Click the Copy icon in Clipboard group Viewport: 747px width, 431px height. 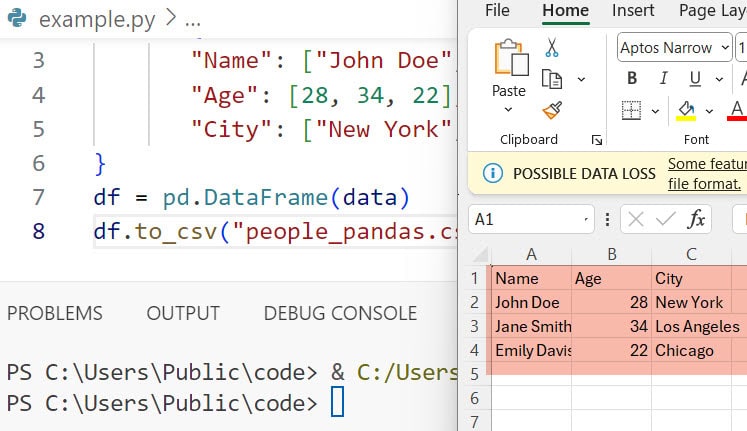click(x=552, y=79)
